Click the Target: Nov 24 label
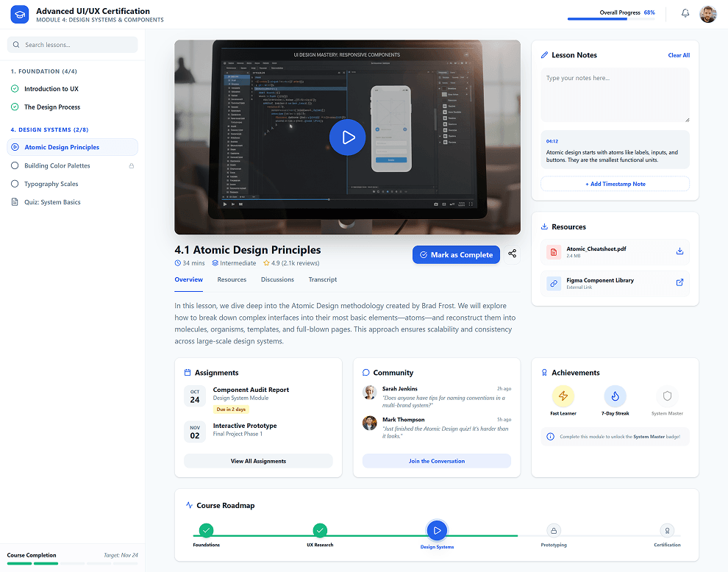Image resolution: width=728 pixels, height=572 pixels. 121,555
